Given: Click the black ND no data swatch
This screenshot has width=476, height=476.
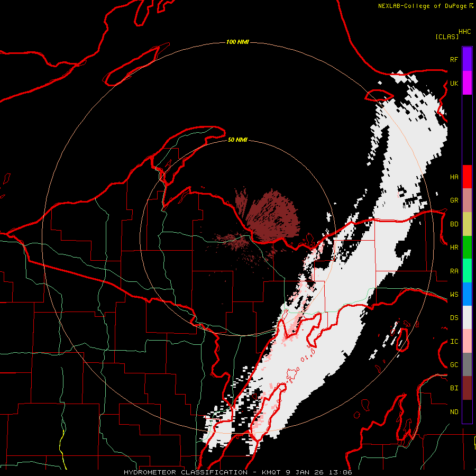Looking at the screenshot, I should tap(467, 411).
